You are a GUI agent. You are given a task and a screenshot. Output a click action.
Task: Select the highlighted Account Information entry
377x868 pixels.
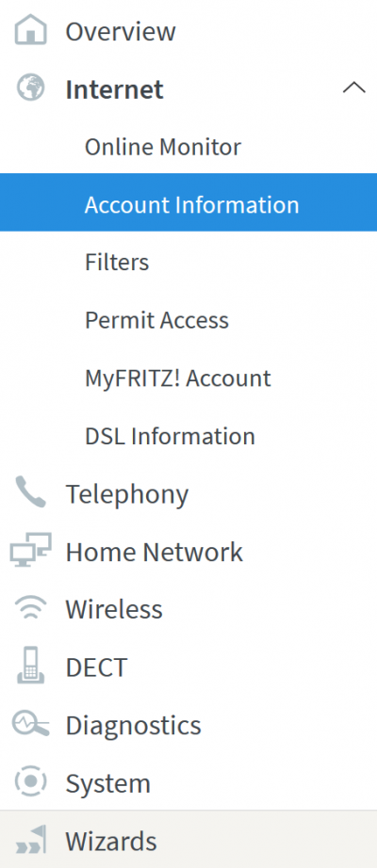[188, 202]
